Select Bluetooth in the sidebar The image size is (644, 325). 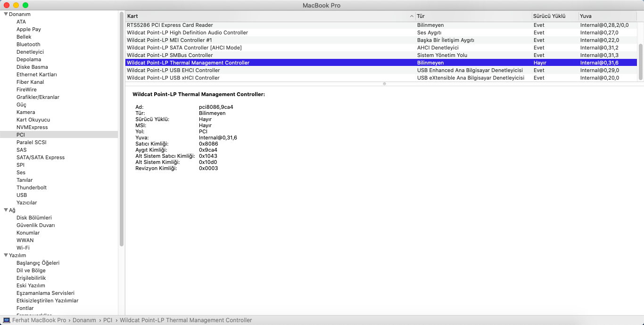click(x=28, y=44)
